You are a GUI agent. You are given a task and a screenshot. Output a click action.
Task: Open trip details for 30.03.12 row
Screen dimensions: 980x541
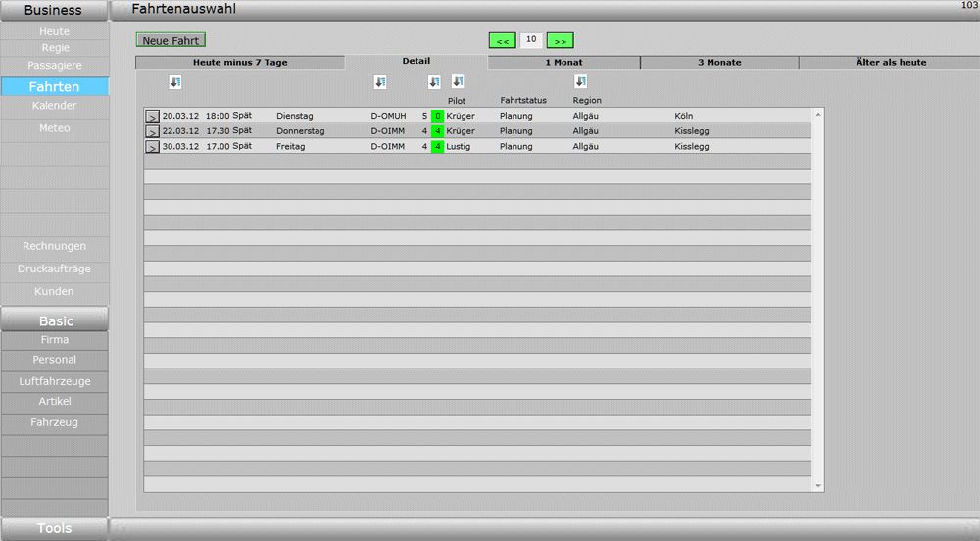152,147
